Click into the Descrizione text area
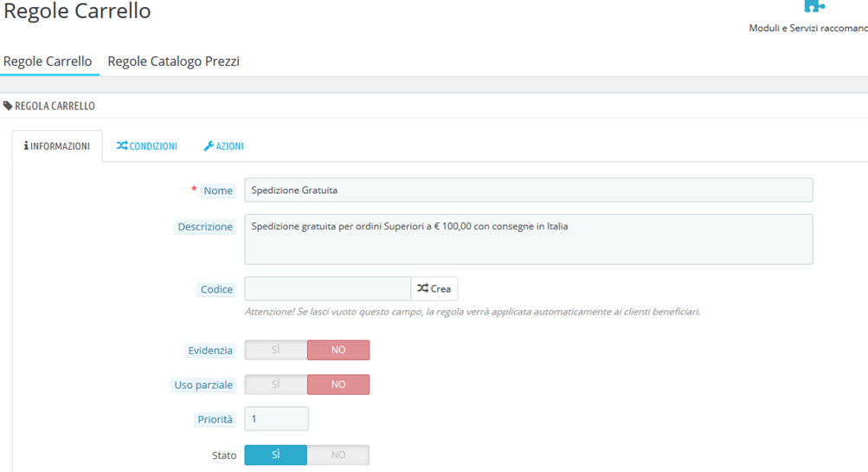868x472 pixels. [x=529, y=239]
